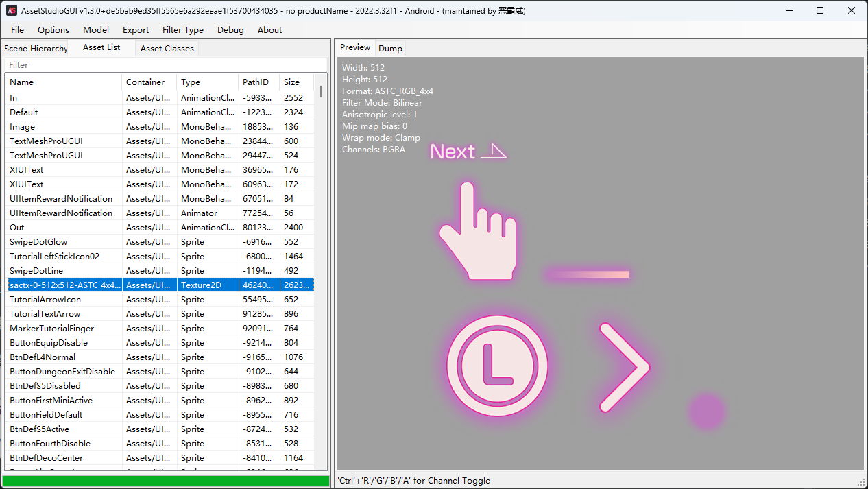Open the About menu
868x489 pixels.
[269, 30]
